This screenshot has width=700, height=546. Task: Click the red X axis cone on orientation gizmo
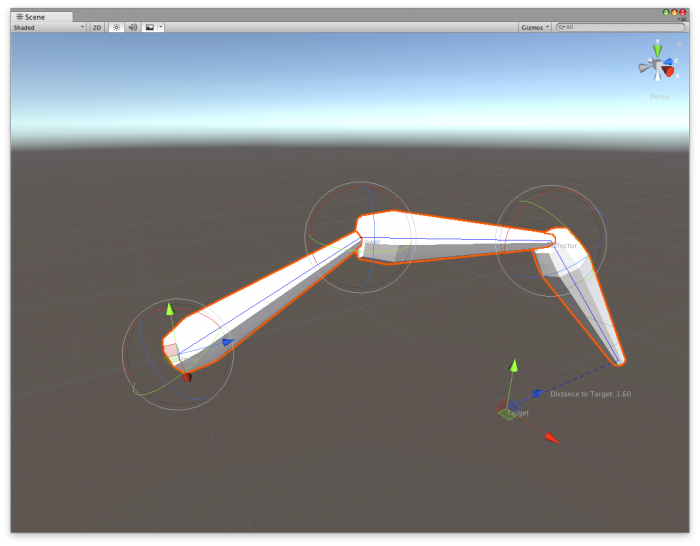tap(668, 72)
